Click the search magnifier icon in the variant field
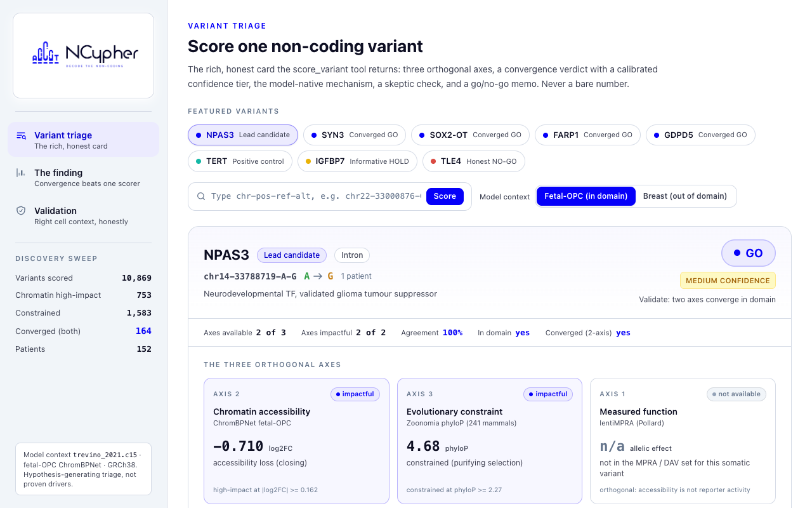The image size is (812, 508). [x=201, y=196]
